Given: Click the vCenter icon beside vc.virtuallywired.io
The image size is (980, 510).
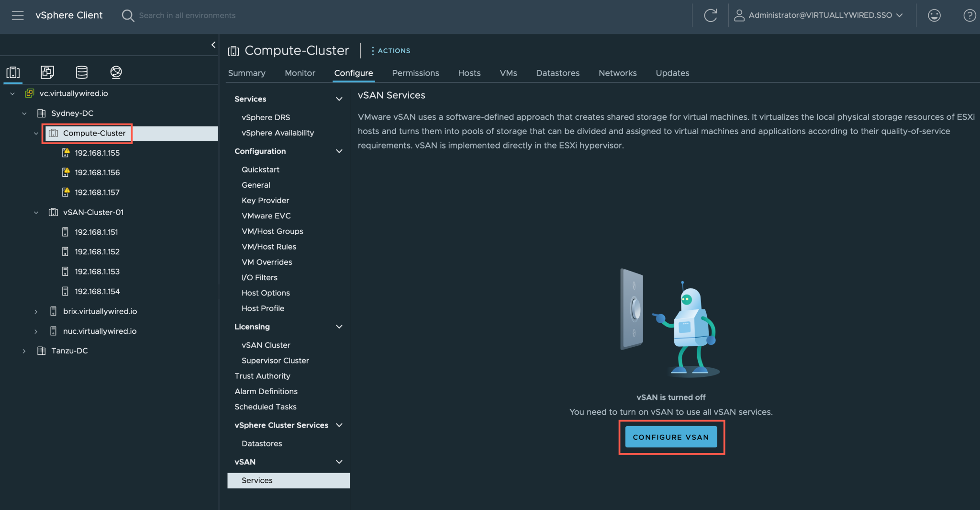Looking at the screenshot, I should tap(30, 93).
